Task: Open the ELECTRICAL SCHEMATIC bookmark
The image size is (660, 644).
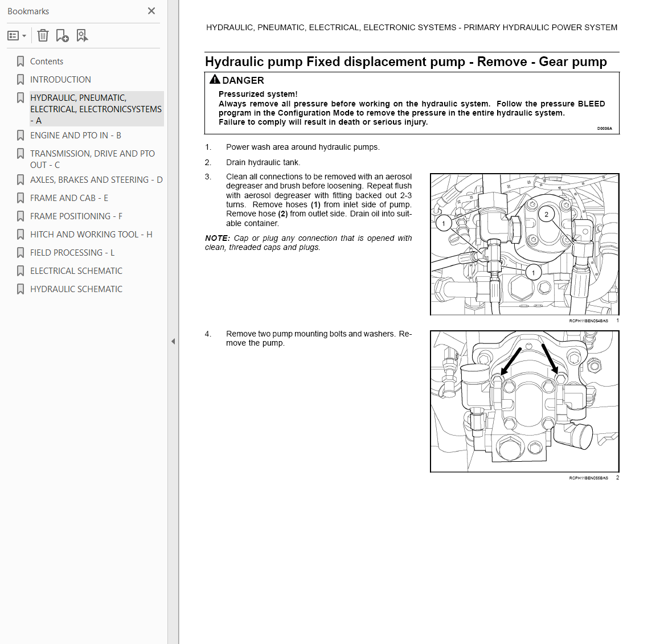Action: coord(76,271)
